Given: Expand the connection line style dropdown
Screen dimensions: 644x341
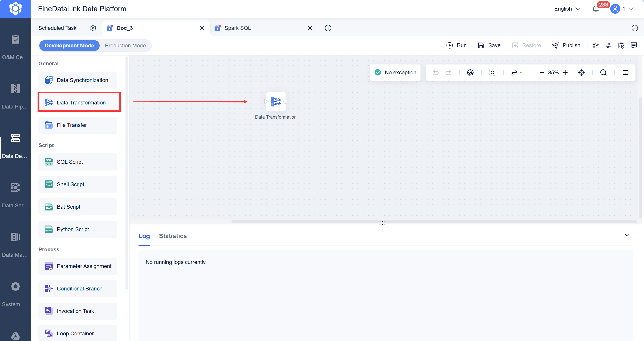Looking at the screenshot, I should [x=516, y=73].
